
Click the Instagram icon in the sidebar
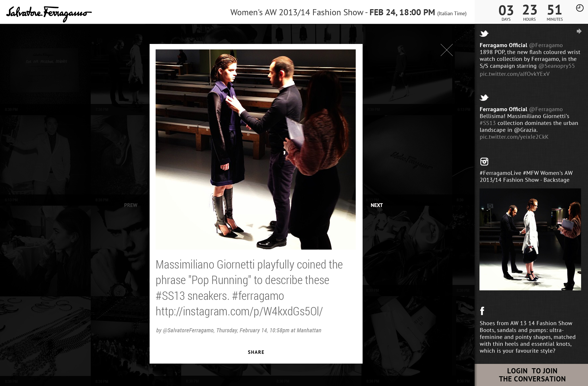(x=484, y=161)
